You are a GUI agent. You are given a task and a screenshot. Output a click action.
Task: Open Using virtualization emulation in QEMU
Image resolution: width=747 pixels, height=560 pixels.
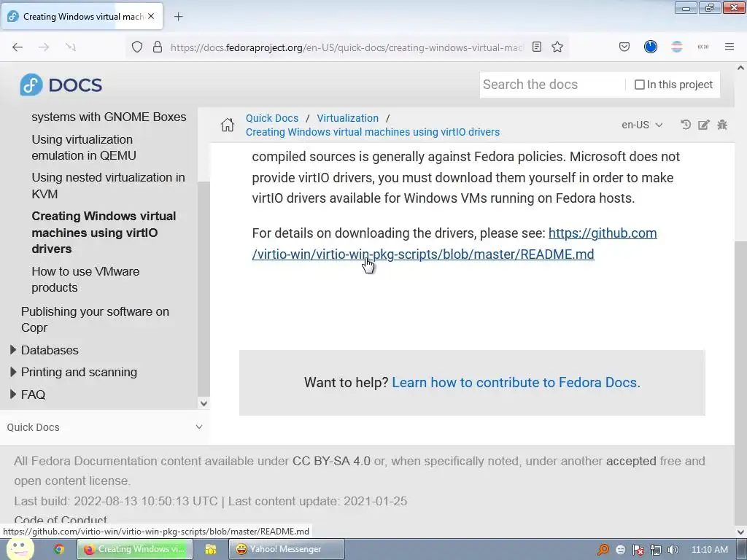tap(84, 147)
